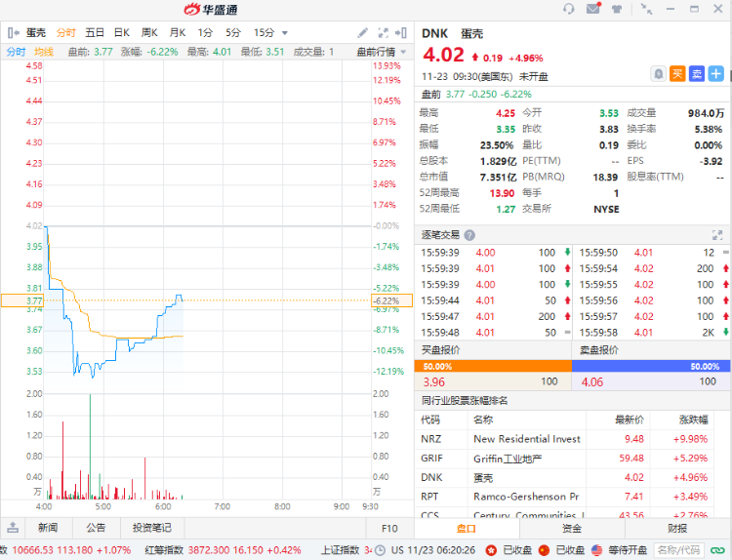
Task: Open help for tick-by-tick trades
Action: [x=469, y=235]
